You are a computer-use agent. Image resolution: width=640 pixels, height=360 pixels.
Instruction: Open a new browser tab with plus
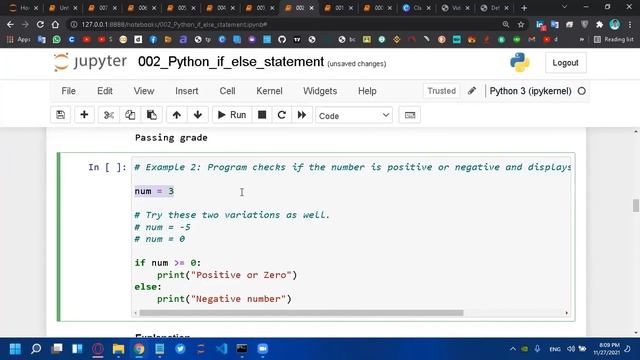524,8
